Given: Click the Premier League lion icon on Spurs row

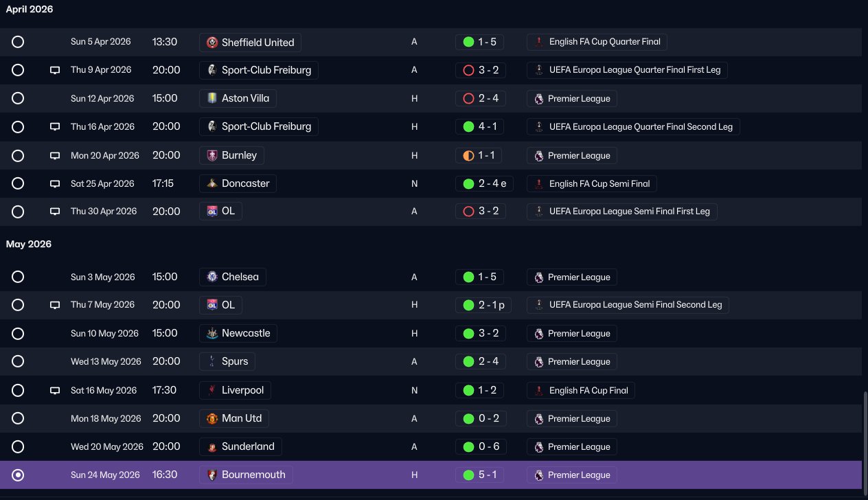Looking at the screenshot, I should coord(539,361).
